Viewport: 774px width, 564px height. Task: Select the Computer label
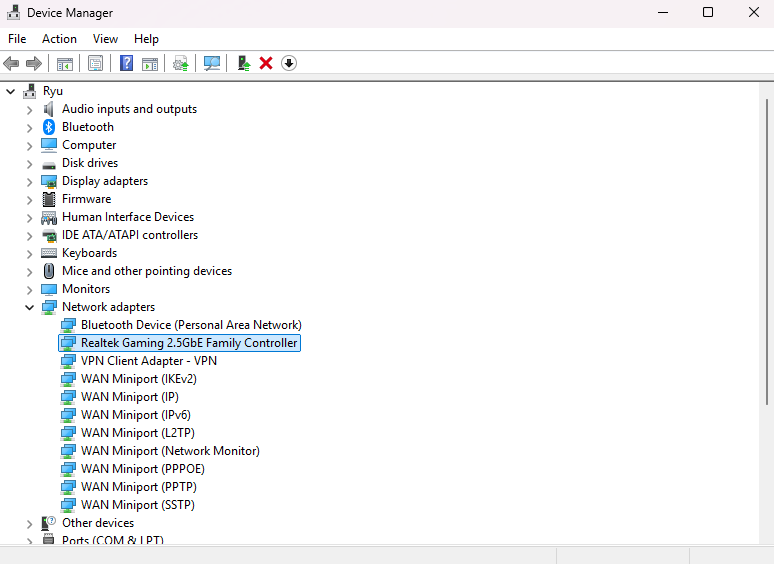[x=89, y=145]
